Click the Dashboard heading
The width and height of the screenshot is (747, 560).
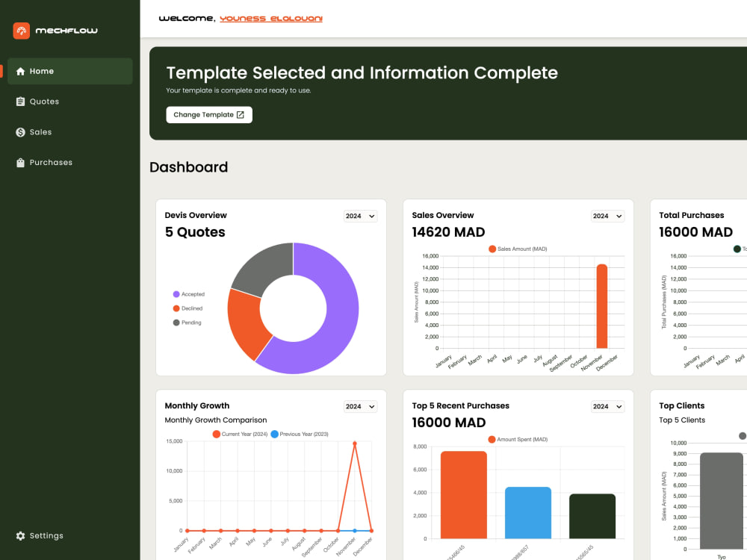click(189, 167)
